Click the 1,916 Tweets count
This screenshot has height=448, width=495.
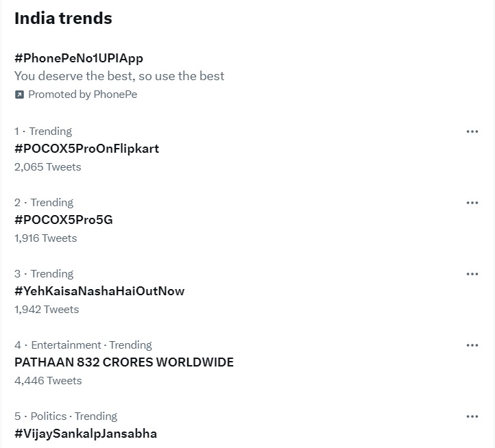[x=46, y=238]
